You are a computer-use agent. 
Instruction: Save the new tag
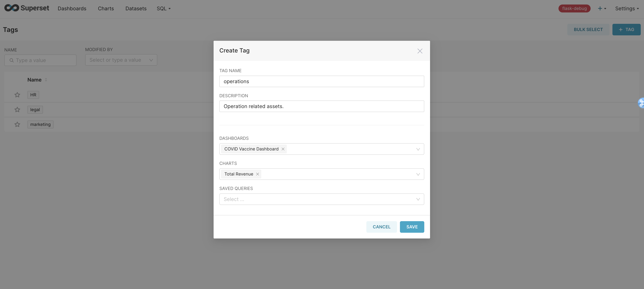[412, 227]
